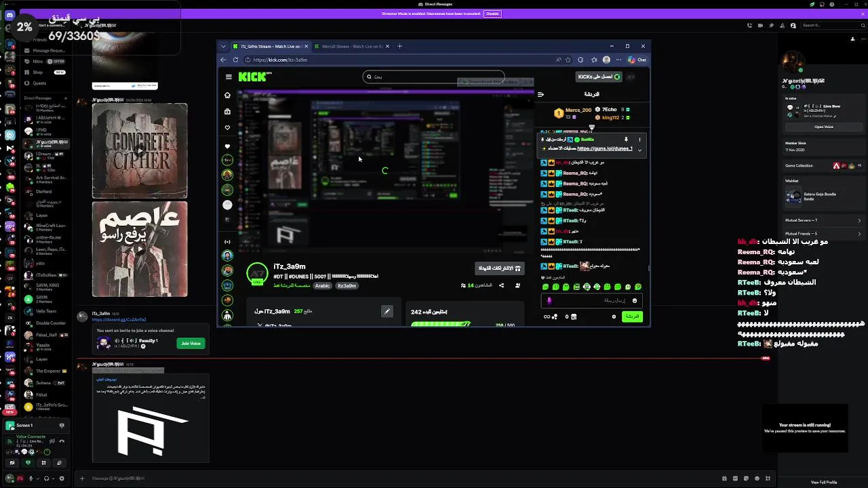
Task: Open a new browser tab
Action: point(399,46)
